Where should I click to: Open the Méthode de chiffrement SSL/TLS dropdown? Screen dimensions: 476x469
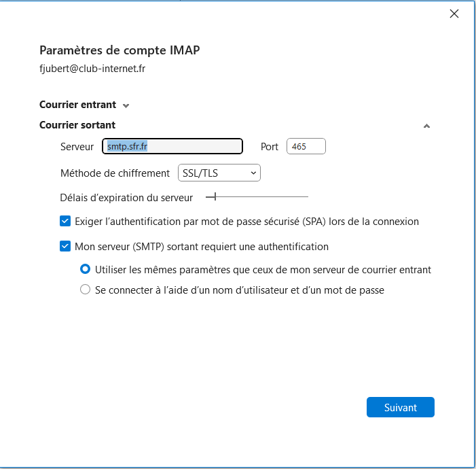(x=219, y=173)
